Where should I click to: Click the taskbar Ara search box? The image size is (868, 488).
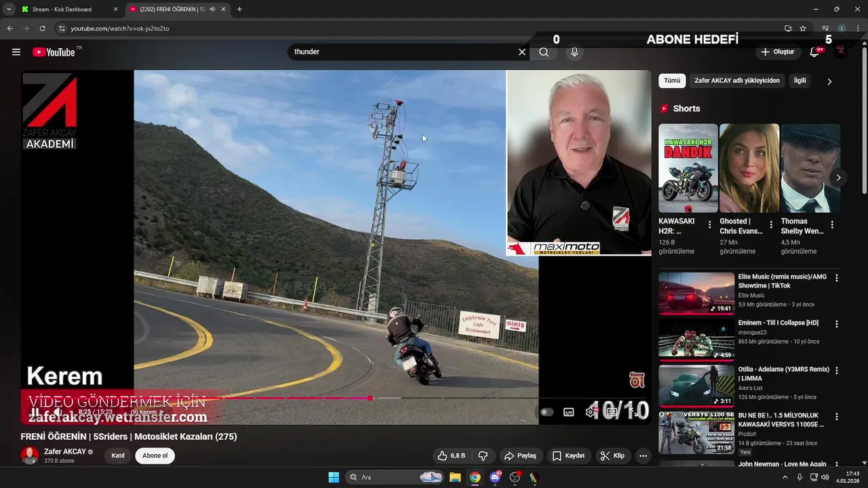395,477
